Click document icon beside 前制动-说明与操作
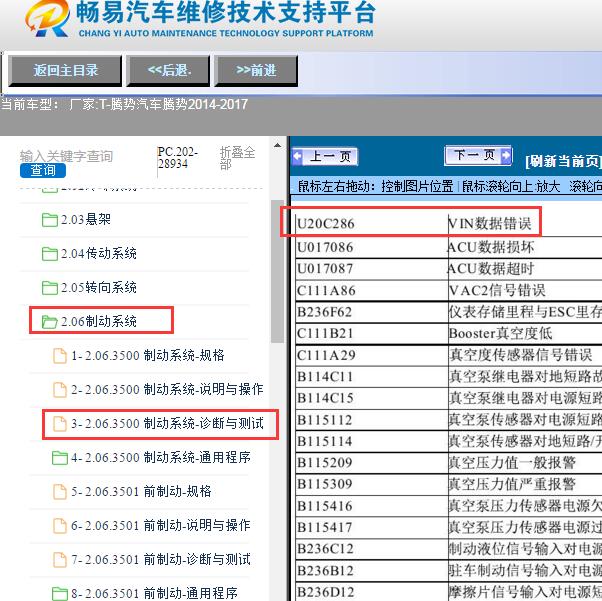Image resolution: width=602 pixels, height=601 pixels. [x=60, y=525]
